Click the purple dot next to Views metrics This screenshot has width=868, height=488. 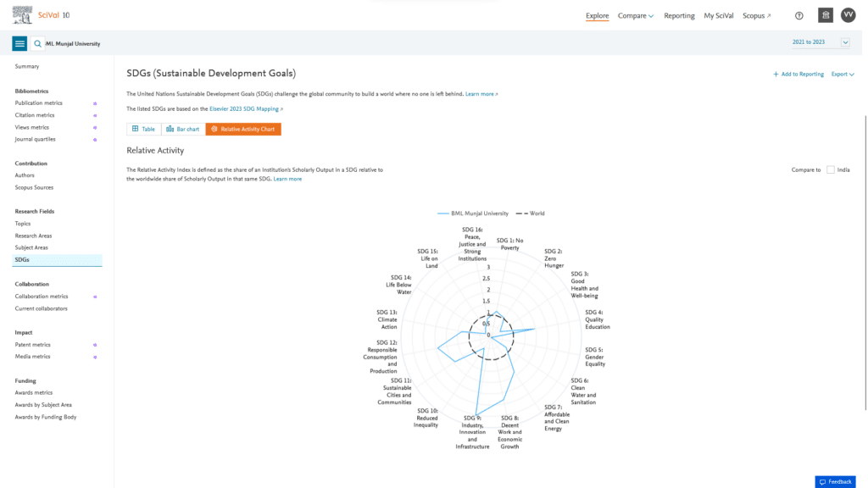pos(95,128)
